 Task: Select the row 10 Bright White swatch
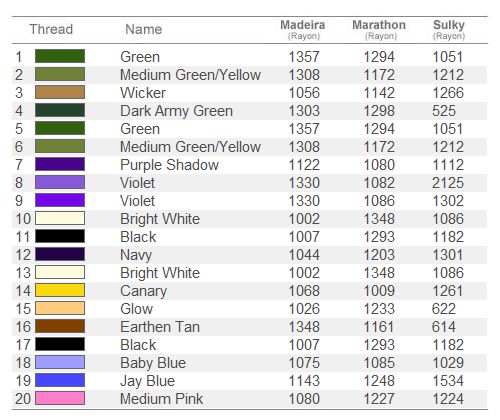pos(60,218)
